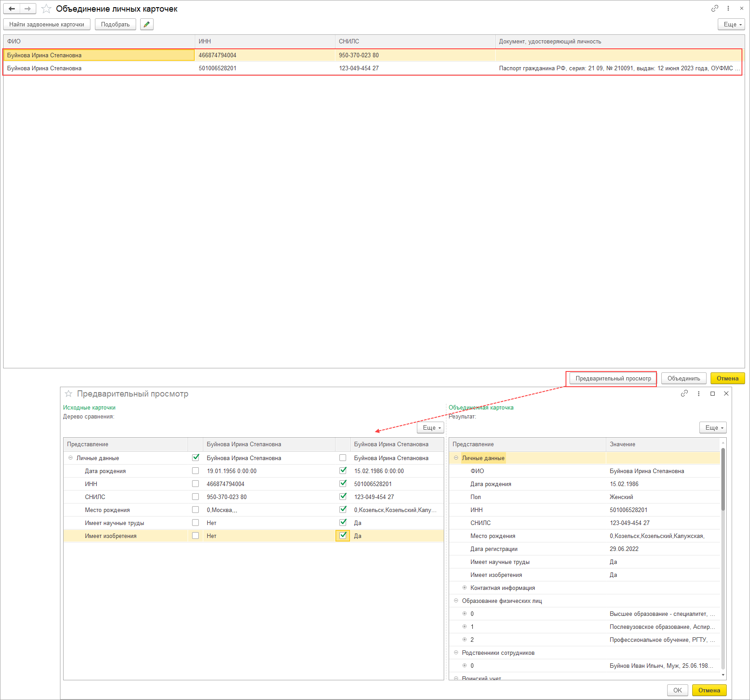The height and width of the screenshot is (700, 750).
Task: Uncheck box next to СНИЛС 123-049-454 27
Action: click(343, 496)
